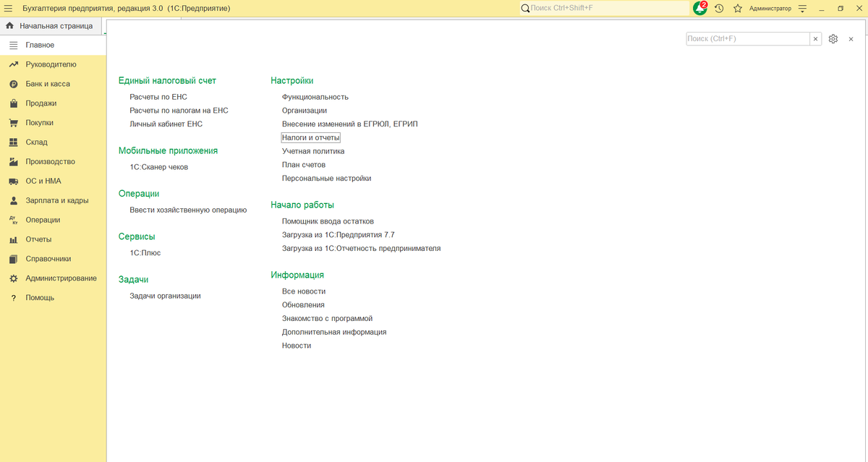Click Расчеты по ЕНС link
The image size is (868, 462).
point(158,97)
